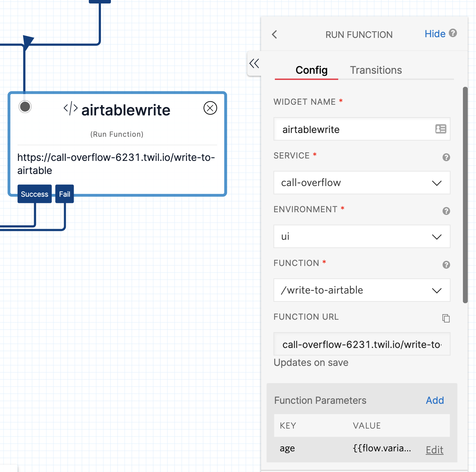Collapse the side panel with double chevron
This screenshot has height=472, width=476.
[254, 63]
